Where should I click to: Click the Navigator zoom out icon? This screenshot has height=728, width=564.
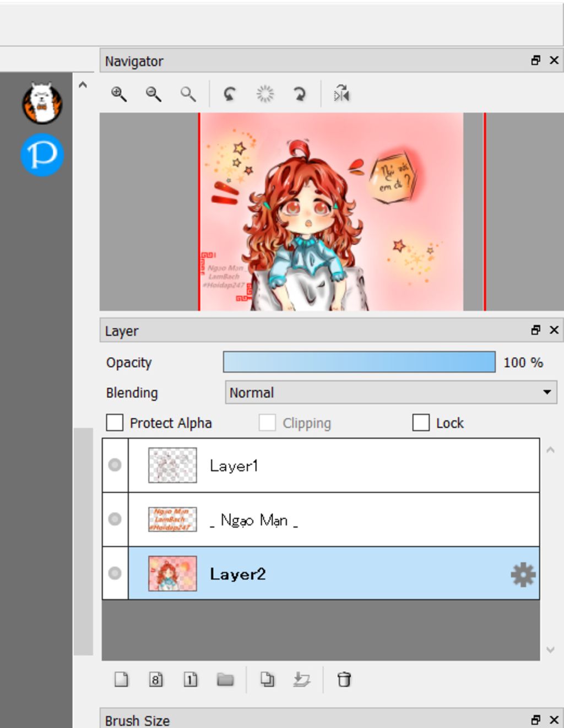tap(154, 94)
